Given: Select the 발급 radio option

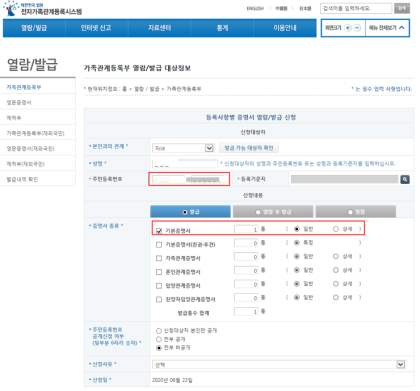Looking at the screenshot, I should pos(185,212).
